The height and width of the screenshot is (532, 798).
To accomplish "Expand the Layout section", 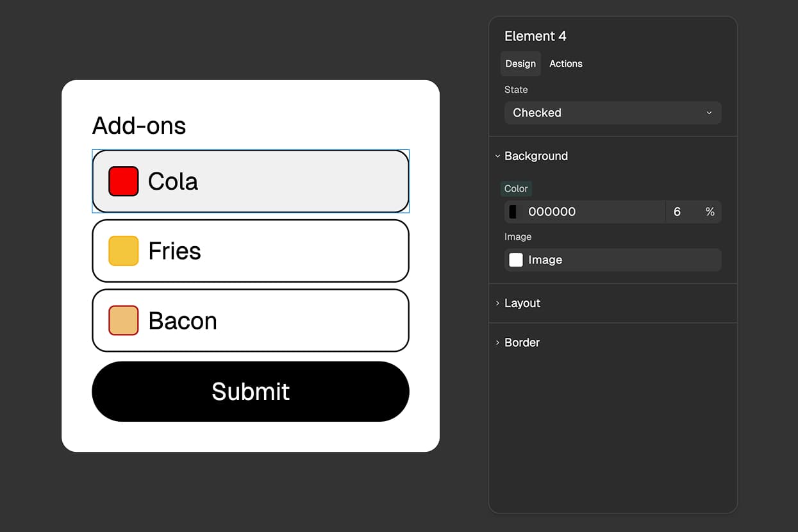I will pos(522,303).
